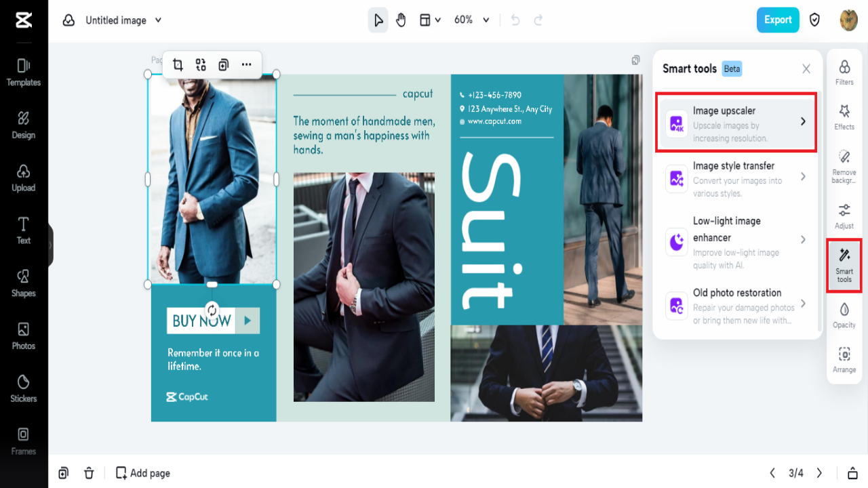868x488 pixels.
Task: Select the Hand tool in the top toolbar
Action: click(x=401, y=20)
